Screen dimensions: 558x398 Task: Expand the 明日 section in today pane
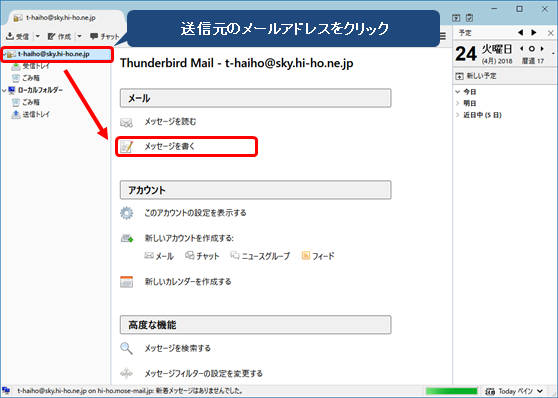[x=458, y=103]
